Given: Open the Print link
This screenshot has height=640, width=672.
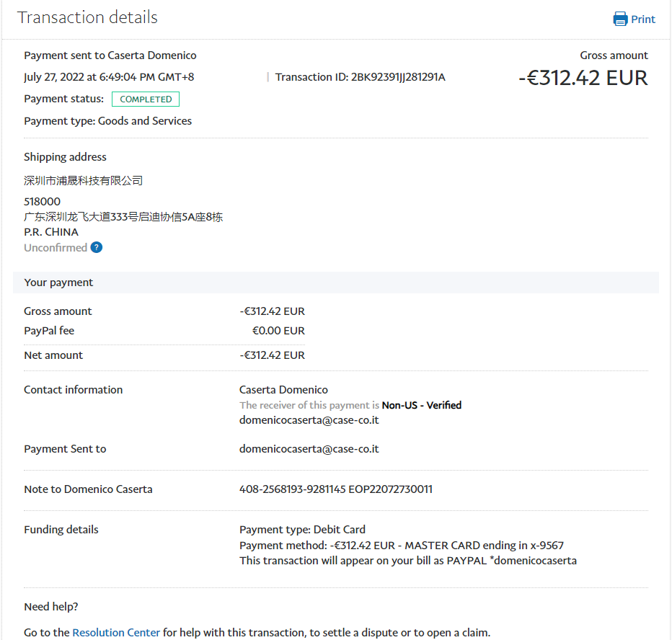Looking at the screenshot, I should [x=643, y=19].
